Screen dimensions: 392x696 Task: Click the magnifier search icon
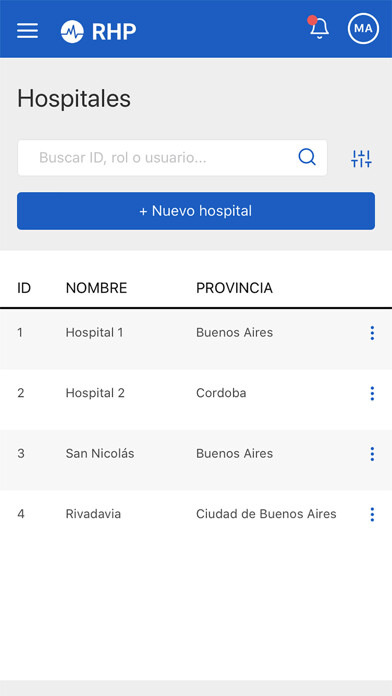pyautogui.click(x=307, y=157)
